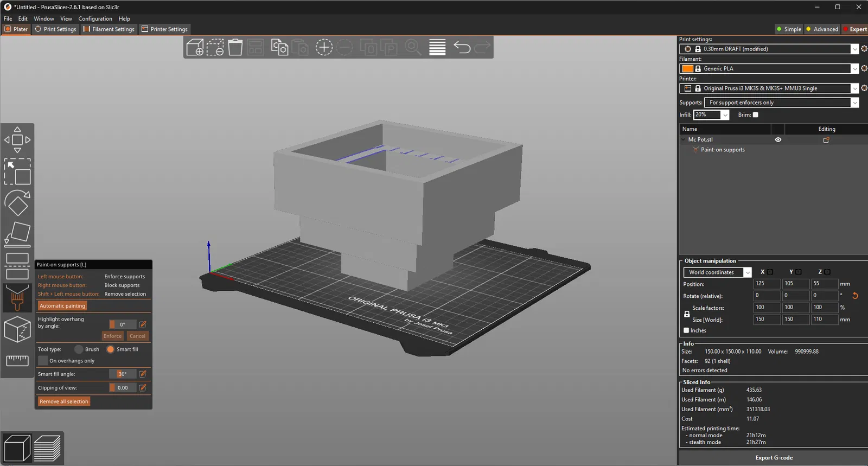
Task: Click Cancel in Paint-on supports panel
Action: [137, 336]
